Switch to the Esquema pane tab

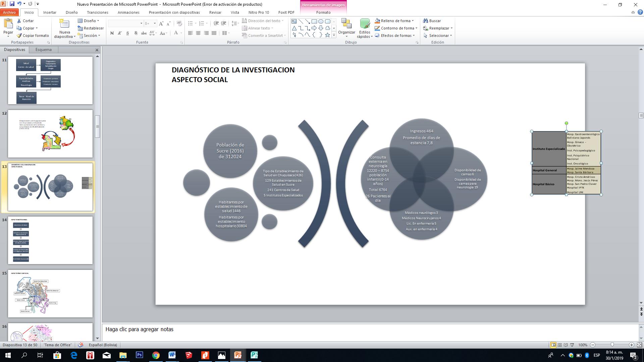pyautogui.click(x=44, y=50)
